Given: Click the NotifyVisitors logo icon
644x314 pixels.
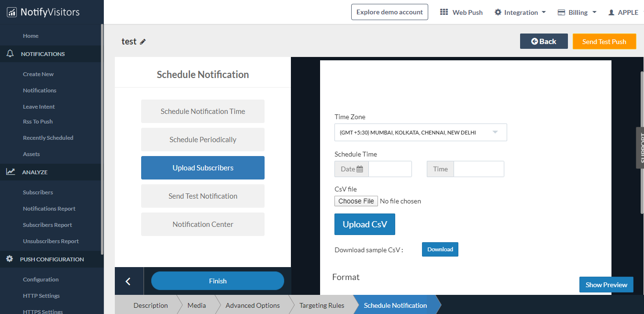Looking at the screenshot, I should tap(11, 12).
